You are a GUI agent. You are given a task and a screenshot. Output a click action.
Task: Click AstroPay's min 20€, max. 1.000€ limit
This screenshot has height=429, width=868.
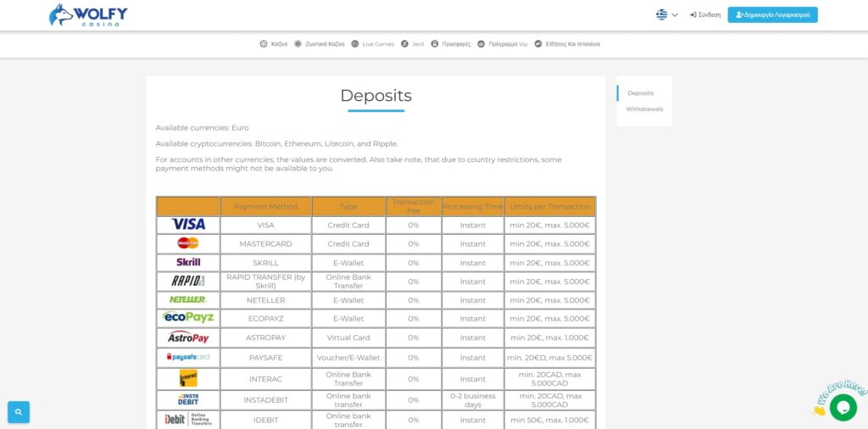tap(549, 337)
